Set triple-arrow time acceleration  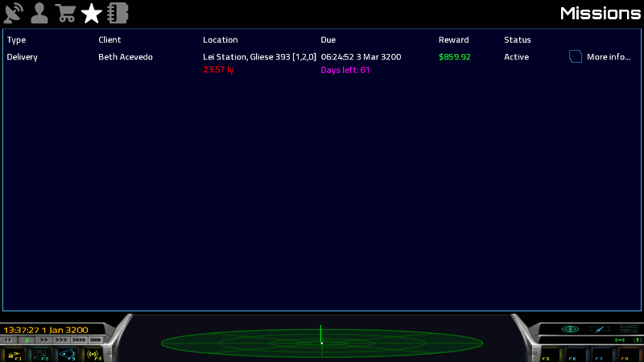point(62,339)
